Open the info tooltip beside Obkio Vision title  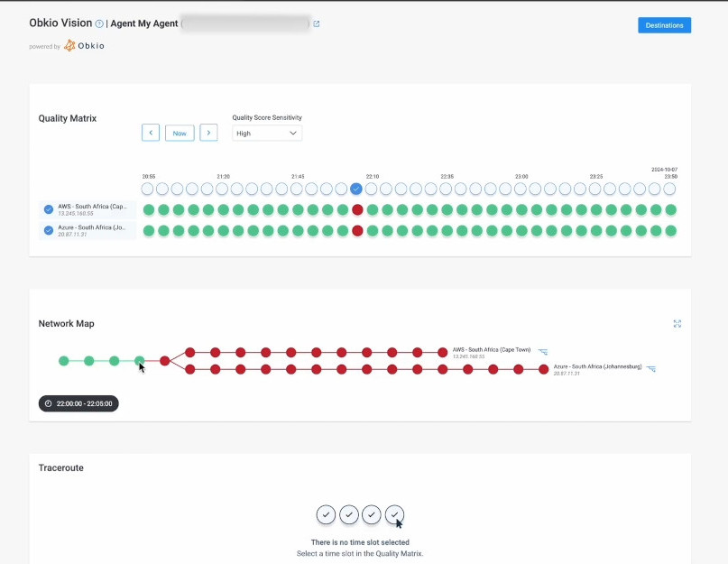pos(97,23)
